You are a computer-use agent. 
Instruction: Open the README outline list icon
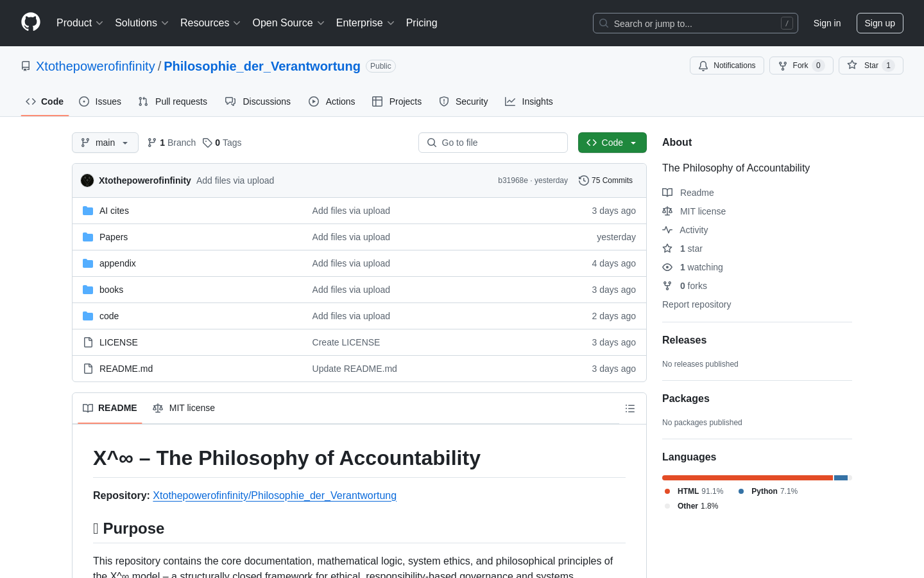point(630,408)
